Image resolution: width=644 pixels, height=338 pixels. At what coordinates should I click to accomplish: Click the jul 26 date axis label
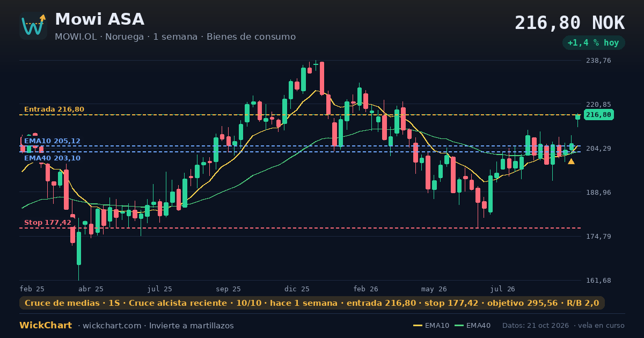tap(503, 289)
